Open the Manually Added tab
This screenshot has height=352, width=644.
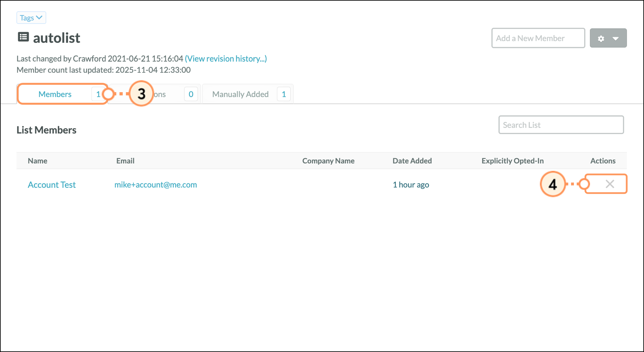(x=240, y=94)
